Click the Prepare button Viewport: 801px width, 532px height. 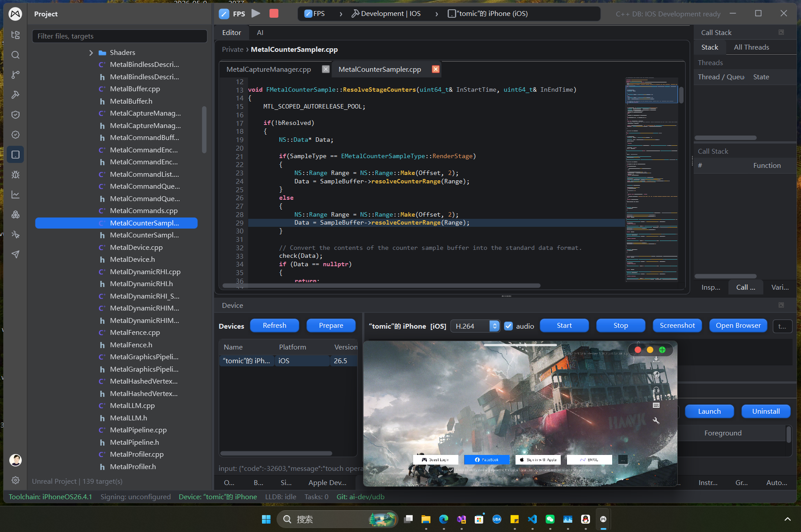[x=331, y=326]
